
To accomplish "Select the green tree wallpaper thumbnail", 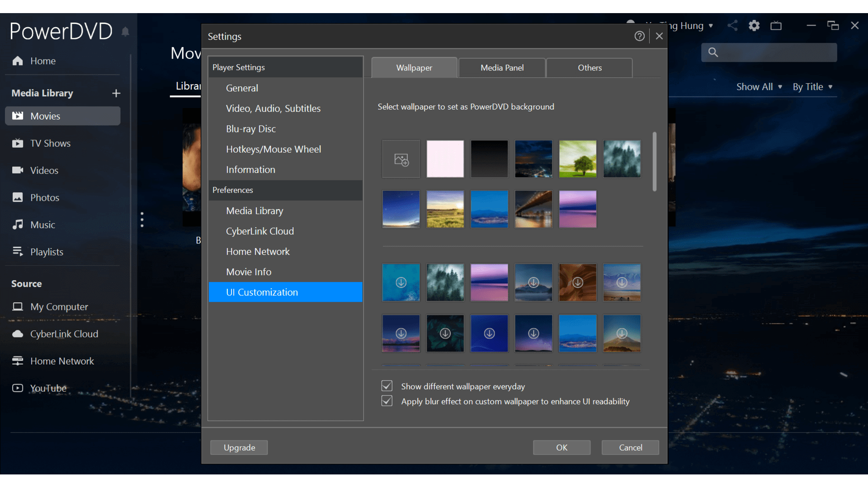I will 577,159.
